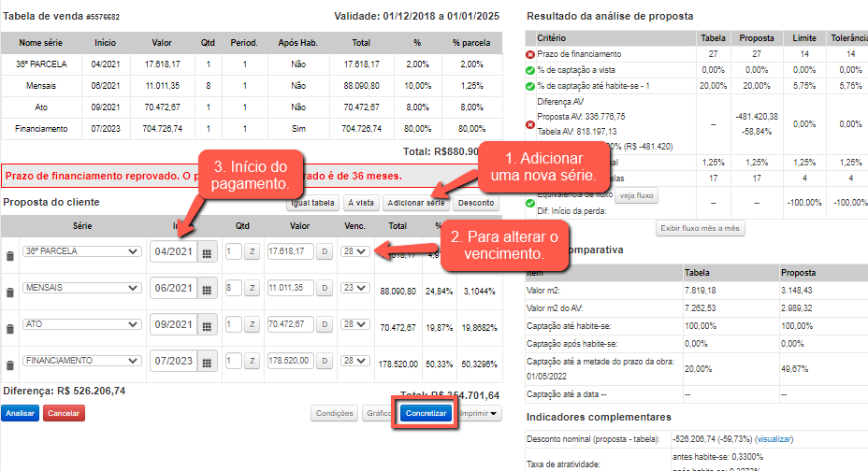Screen dimensions: 868x471
Task: Open calendar picker next to 09/2021
Action: [207, 325]
